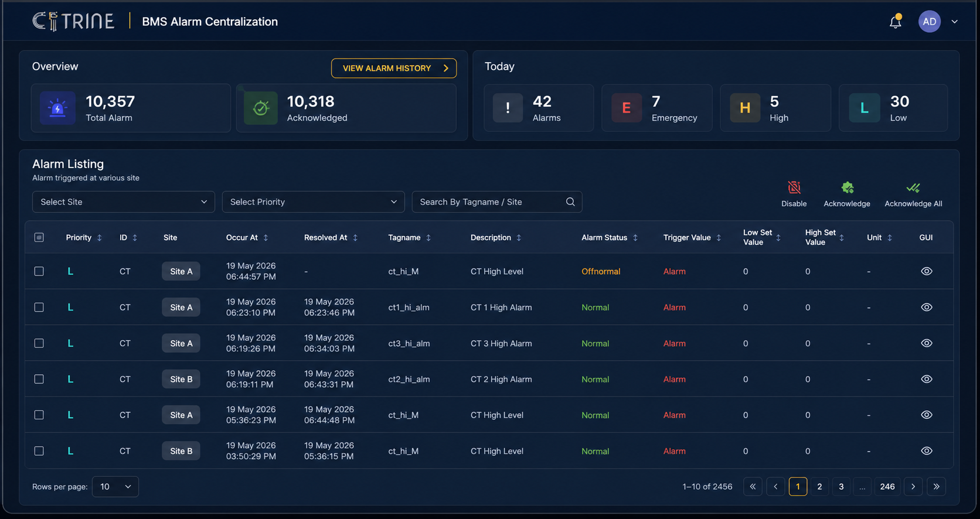View GUI for the 03:50:29 PM row
Screen dimensions: 980x519
point(927,451)
